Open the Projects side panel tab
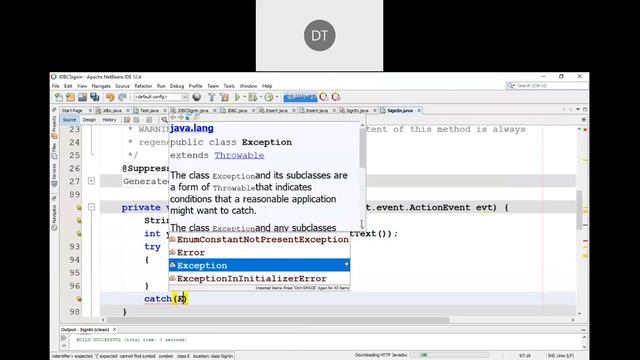The height and width of the screenshot is (360, 640). 54,127
